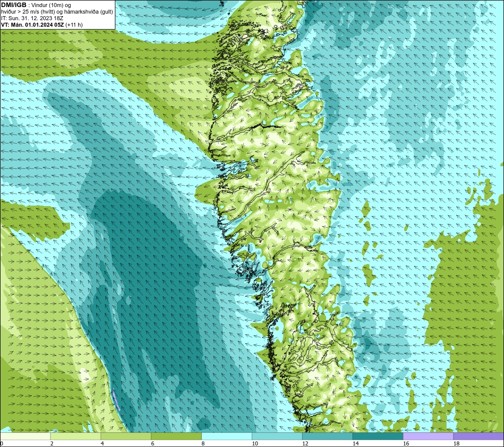
Task: Click the above-18 m/s purple swatch
Action: 478,436
